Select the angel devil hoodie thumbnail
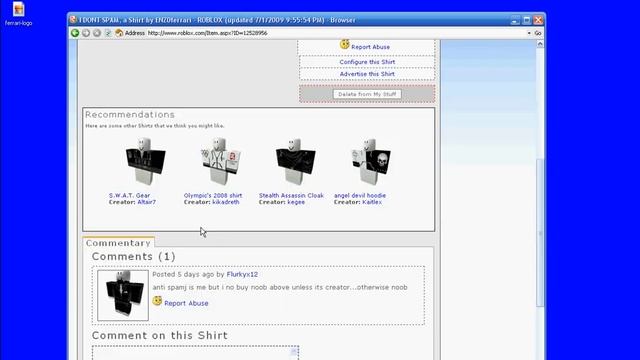This screenshot has height=360, width=640. click(x=371, y=162)
